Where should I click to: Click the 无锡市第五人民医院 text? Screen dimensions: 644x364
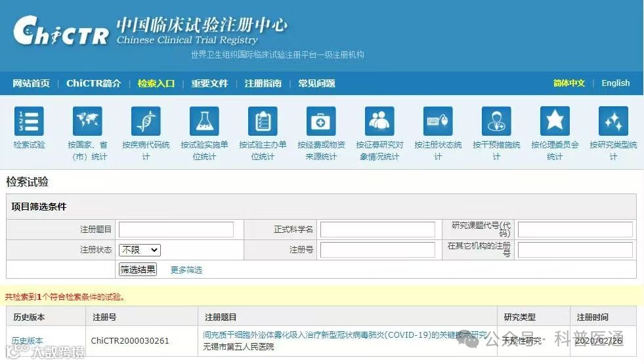[x=238, y=347]
